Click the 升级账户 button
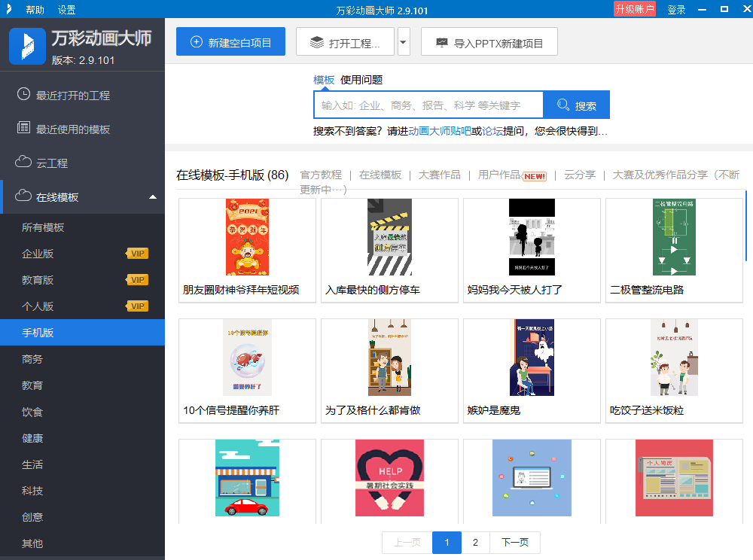 [x=635, y=9]
